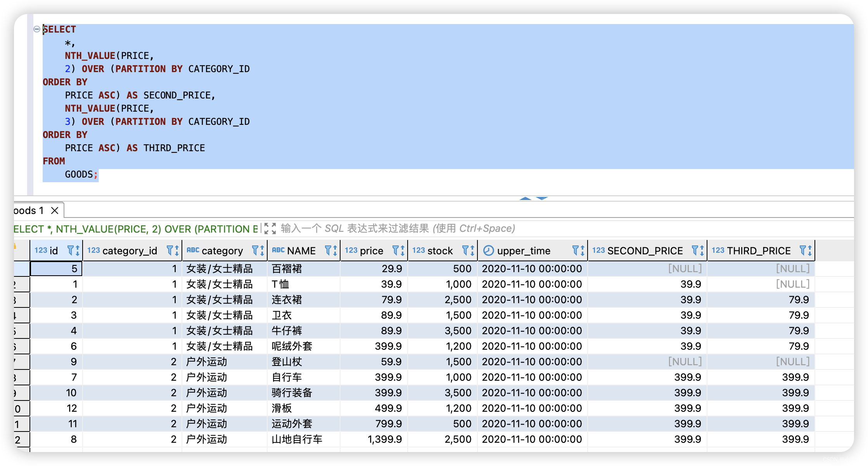The image size is (868, 466).
Task: Select the cell with id 5
Action: coord(56,269)
